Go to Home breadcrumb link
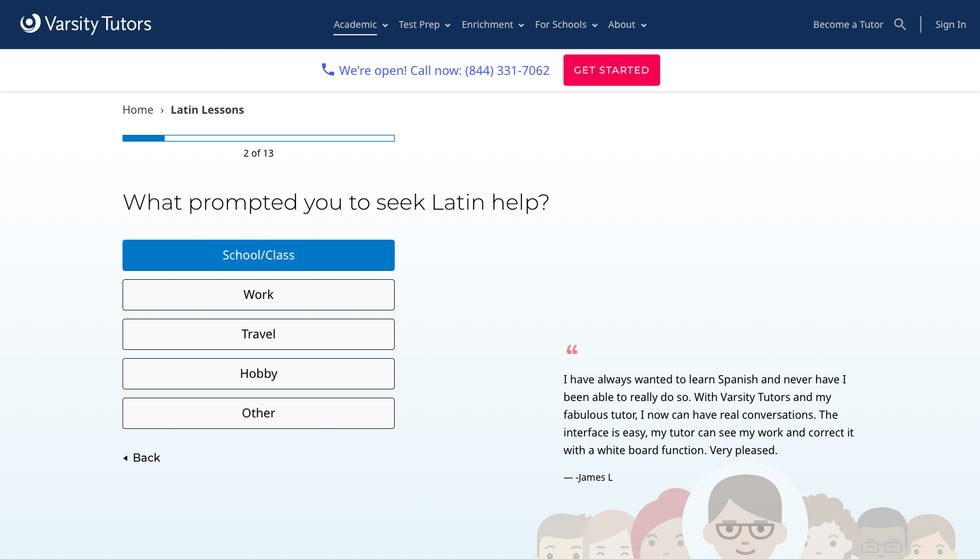Screen dimensions: 980x559 (137, 110)
